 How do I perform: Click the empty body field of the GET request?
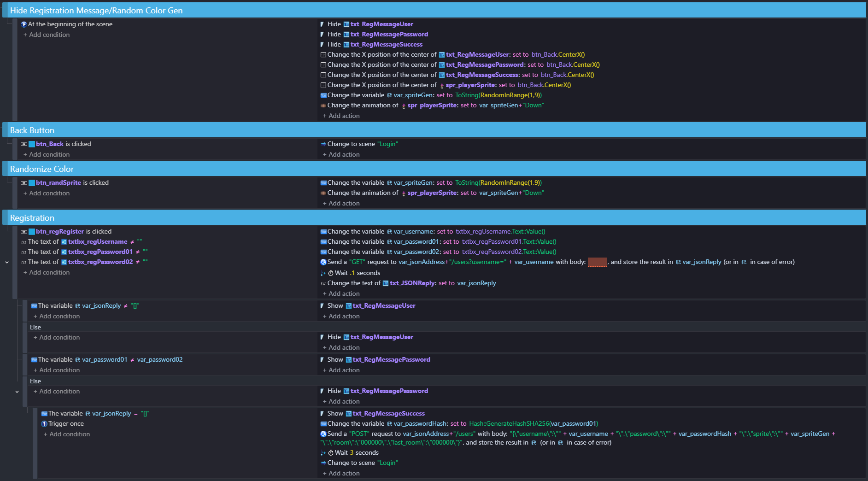click(x=597, y=262)
